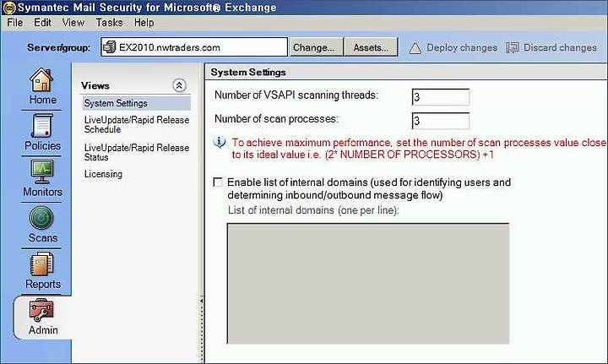Image resolution: width=608 pixels, height=364 pixels.
Task: Click Deploy changes label
Action: coord(462,47)
